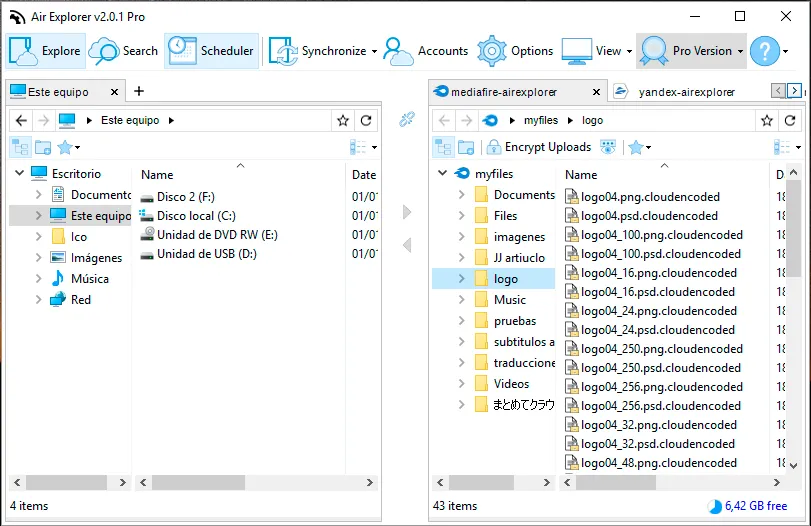Click the link panes chain icon
This screenshot has width=811, height=526.
click(x=407, y=119)
